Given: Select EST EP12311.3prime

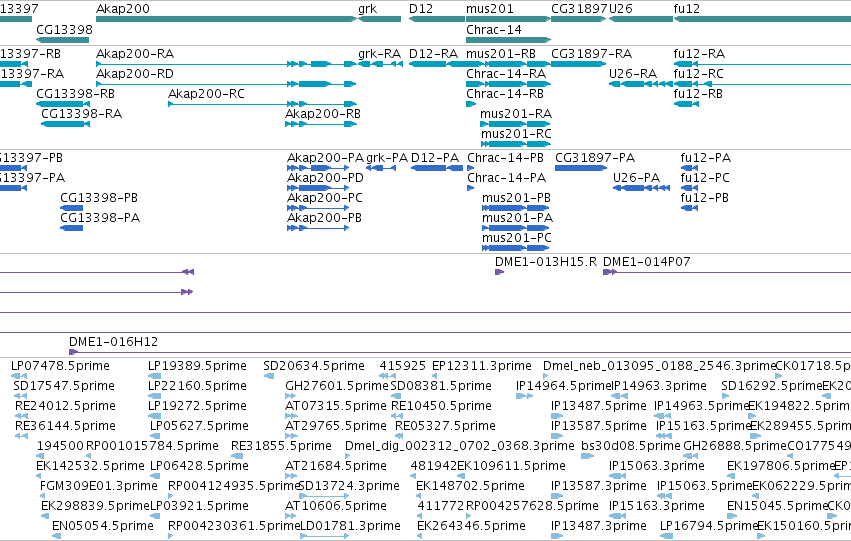Looking at the screenshot, I should [435, 376].
